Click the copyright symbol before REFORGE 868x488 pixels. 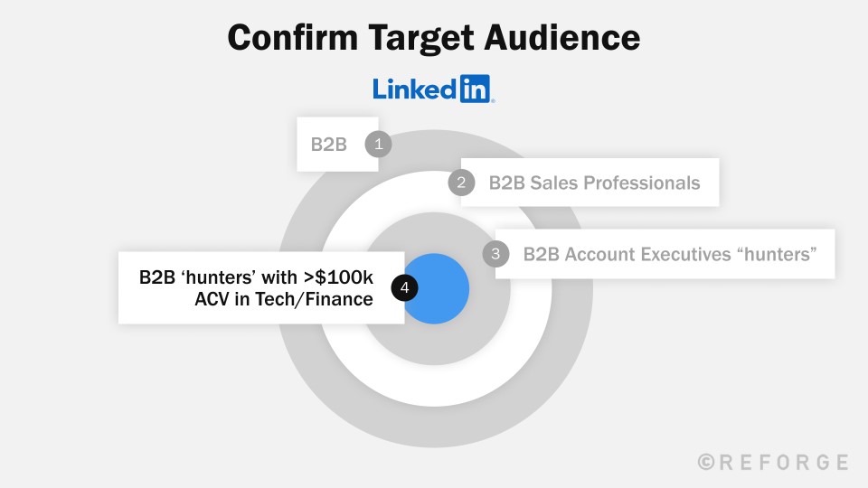click(x=706, y=462)
